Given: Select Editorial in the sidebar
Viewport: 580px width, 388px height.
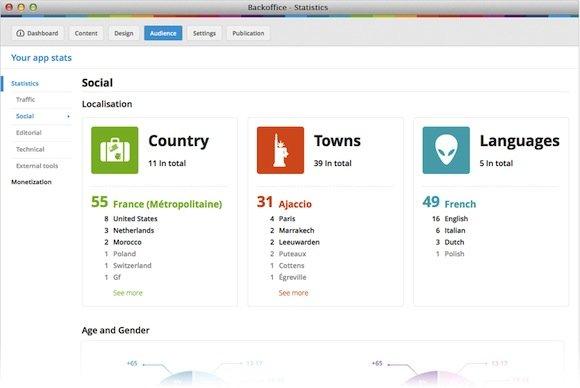Looking at the screenshot, I should (x=29, y=132).
